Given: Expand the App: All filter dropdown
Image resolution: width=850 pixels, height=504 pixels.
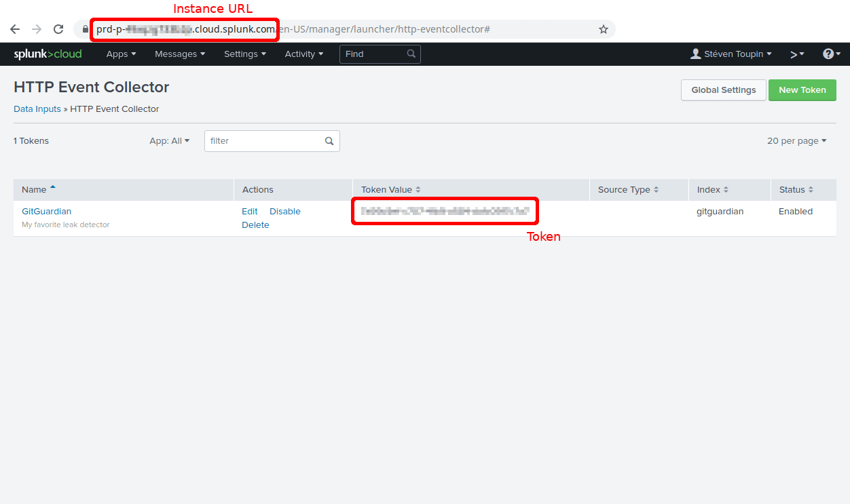Looking at the screenshot, I should [x=170, y=141].
